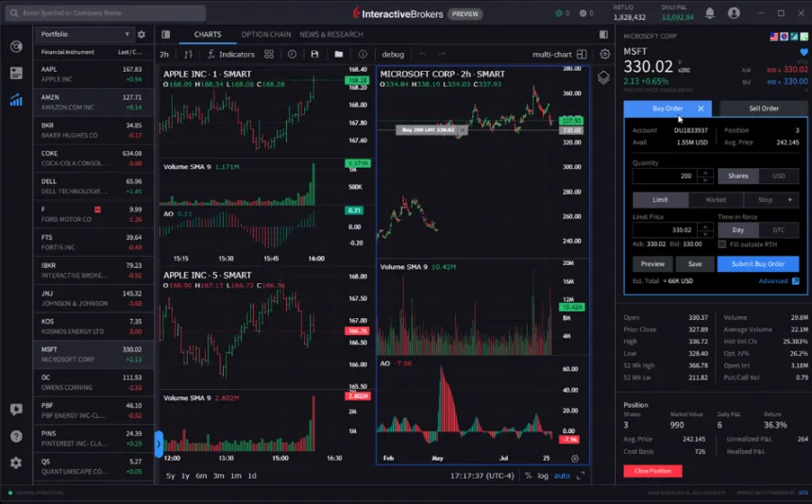Screen dimensions: 812x504
Task: Switch to OPTION CHAIN tab
Action: (265, 35)
